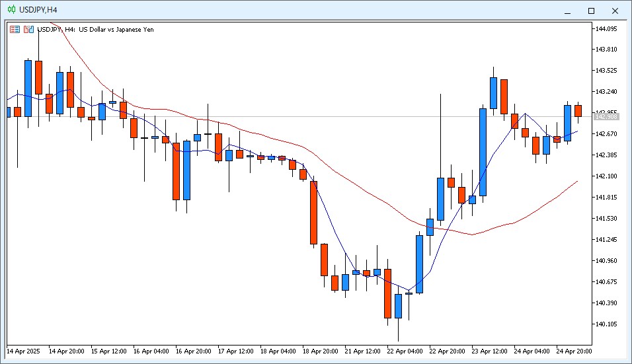This screenshot has width=632, height=364.
Task: Click the candlestick chart icon in title bar
Action: coord(12,10)
